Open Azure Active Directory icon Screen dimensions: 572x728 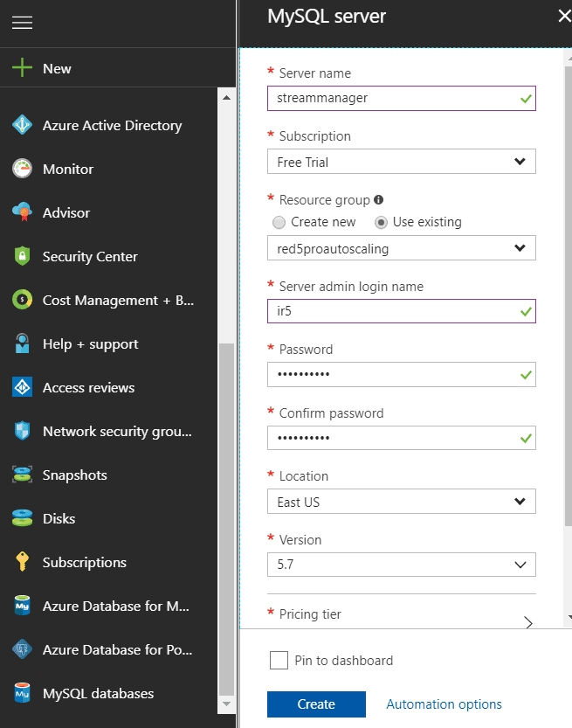tap(22, 125)
